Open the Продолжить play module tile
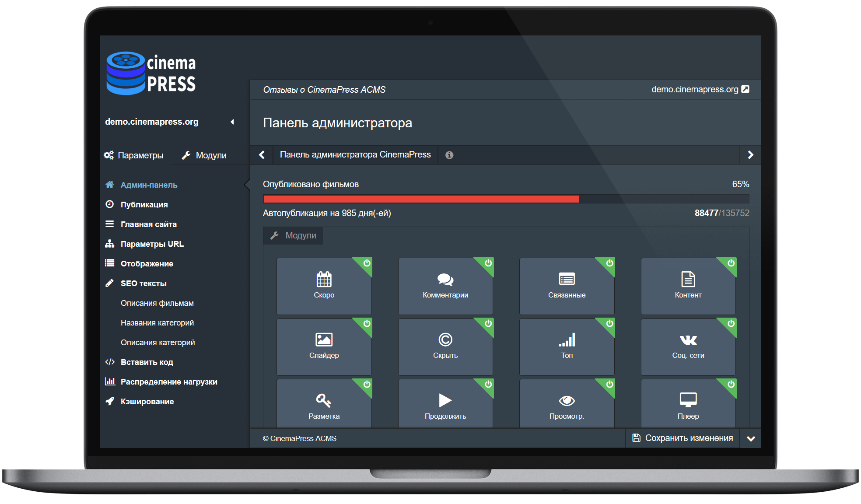 pyautogui.click(x=445, y=403)
